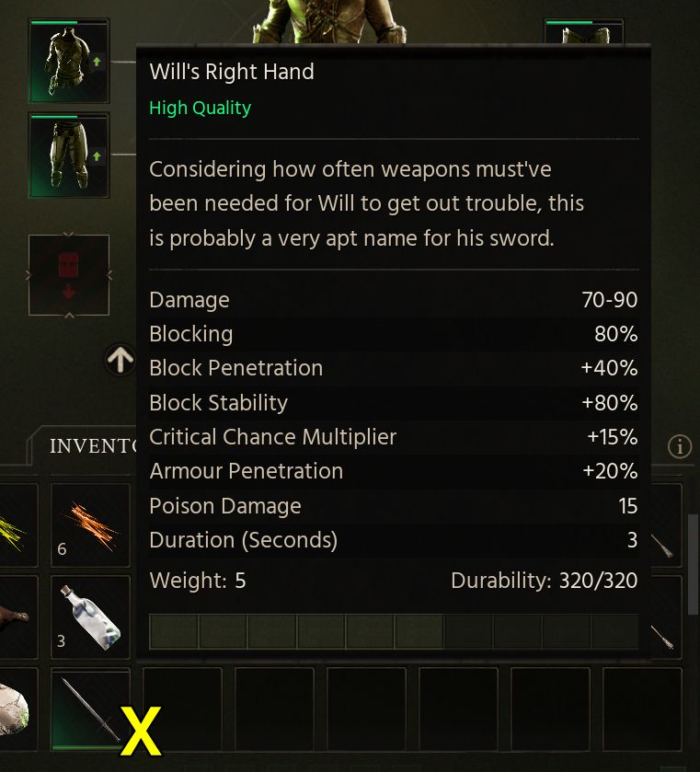Screen dimensions: 700x772
Task: Click the green upgrade arrow on chest armor
Action: tap(97, 62)
